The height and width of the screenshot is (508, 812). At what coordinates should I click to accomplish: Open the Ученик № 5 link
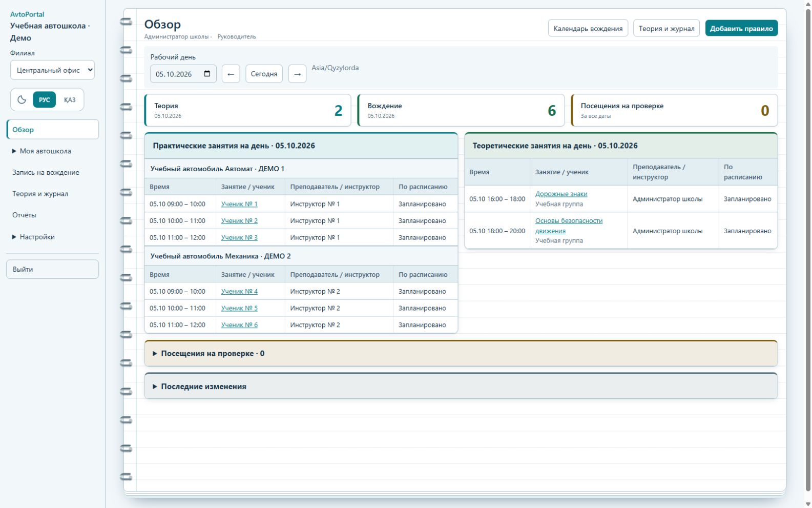(239, 309)
